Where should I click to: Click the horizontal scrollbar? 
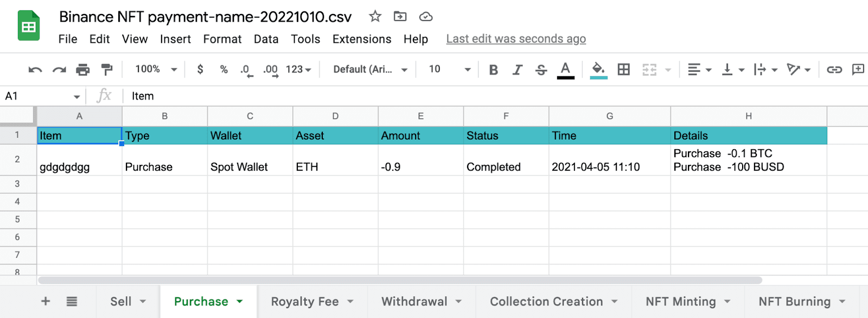tap(400, 280)
